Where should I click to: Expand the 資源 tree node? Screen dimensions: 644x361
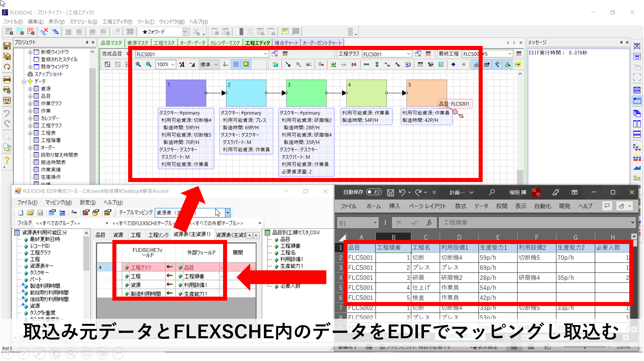(30, 89)
